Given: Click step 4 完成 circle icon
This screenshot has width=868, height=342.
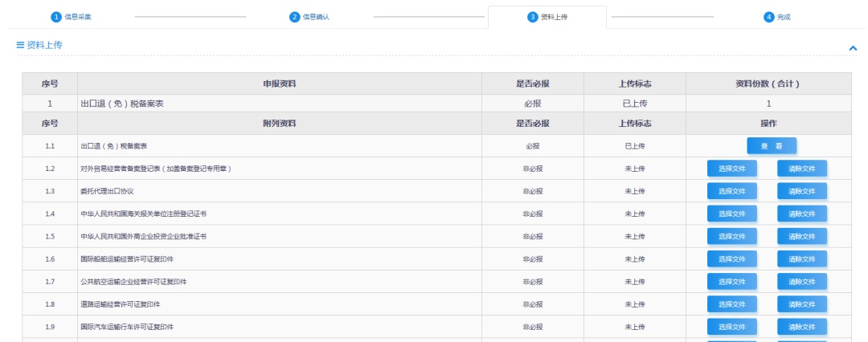Looking at the screenshot, I should (769, 17).
